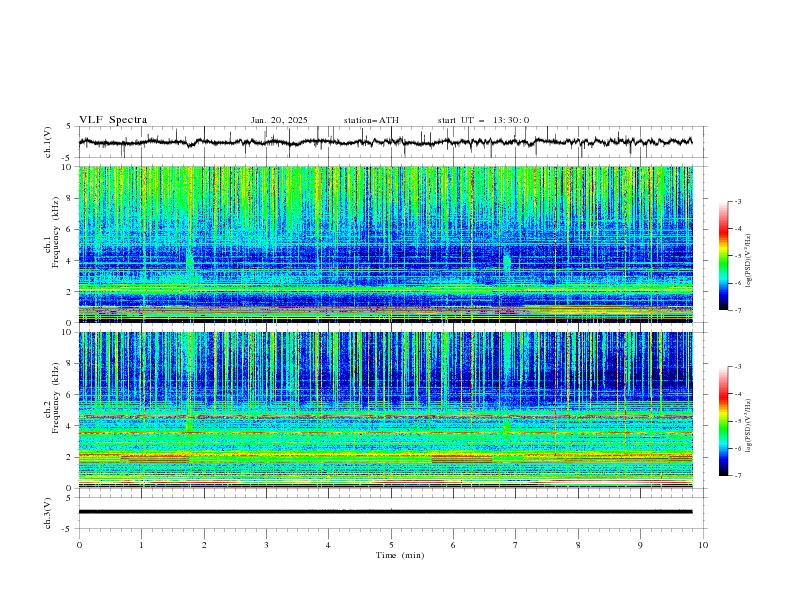Click the "-3" tick on ch.1 color bar
The image size is (792, 612).
tap(738, 201)
